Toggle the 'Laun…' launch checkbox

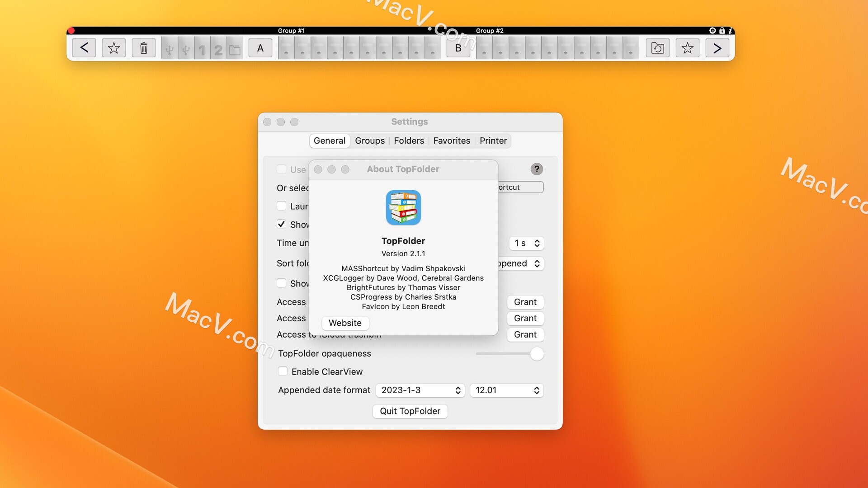(x=281, y=206)
